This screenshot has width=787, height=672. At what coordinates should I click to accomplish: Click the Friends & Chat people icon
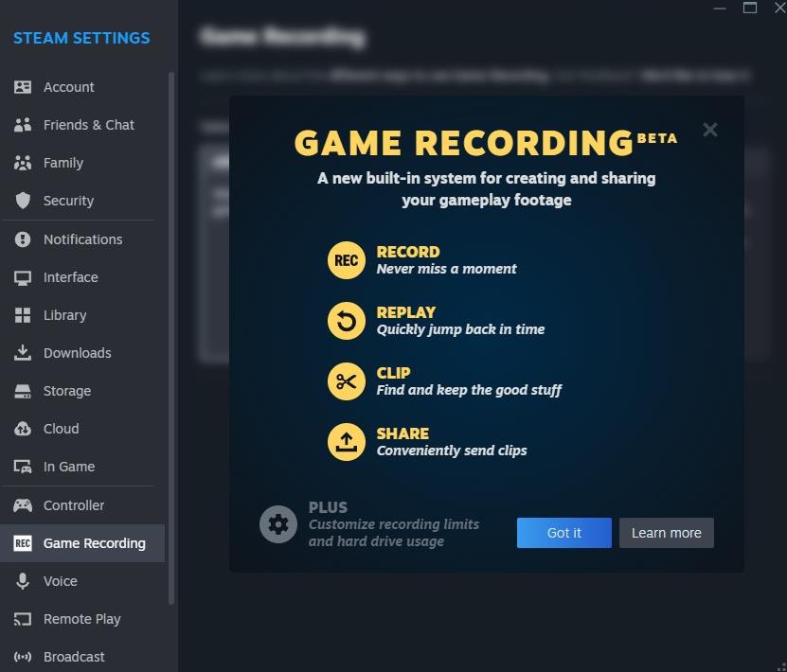[23, 125]
